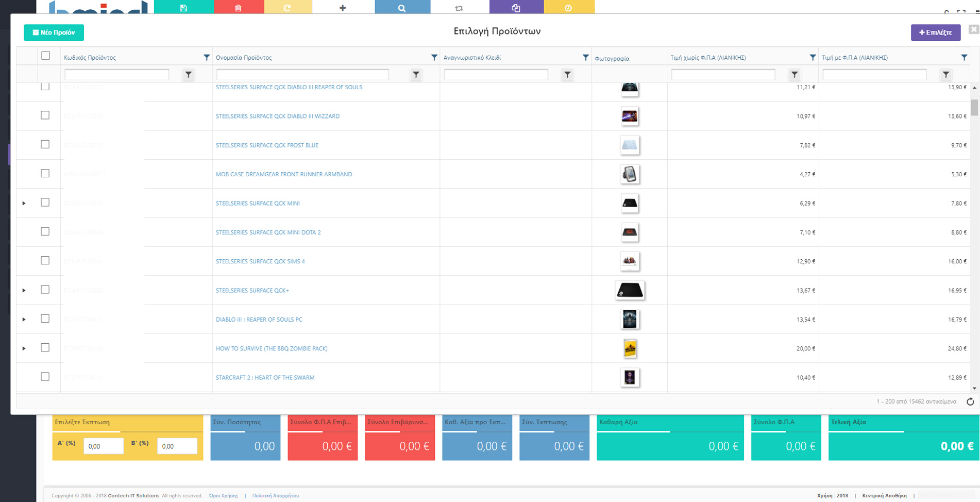Click the QCK+ mousepad product thumbnail
Image resolution: width=980 pixels, height=502 pixels.
pyautogui.click(x=630, y=290)
